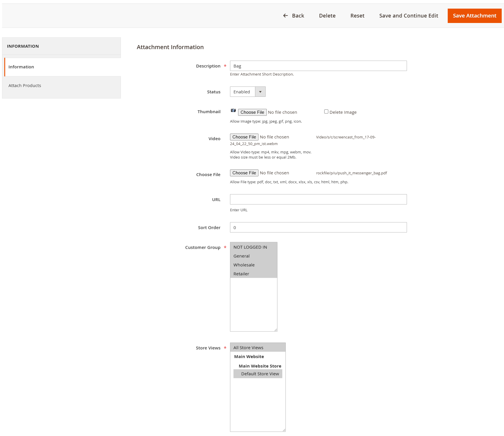Open the Status dropdown arrow
Screen dimensions: 504x436
[x=260, y=92]
